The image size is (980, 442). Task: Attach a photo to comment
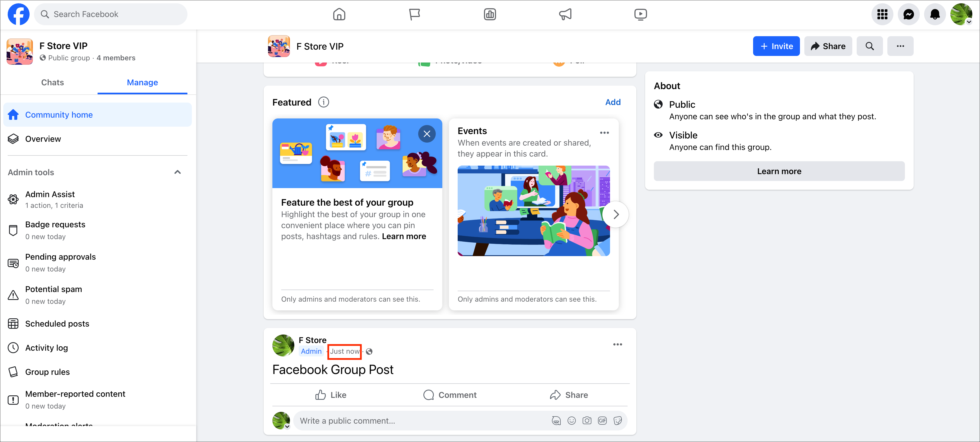tap(587, 421)
